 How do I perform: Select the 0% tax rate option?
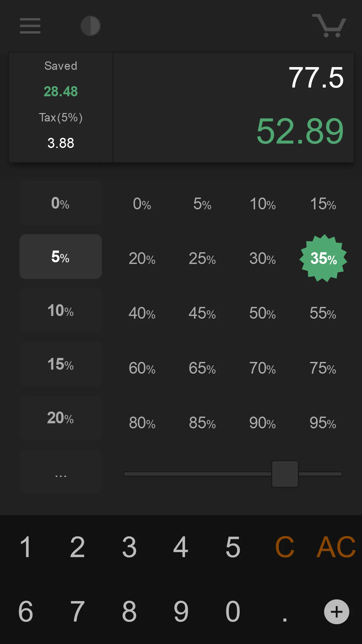click(61, 203)
